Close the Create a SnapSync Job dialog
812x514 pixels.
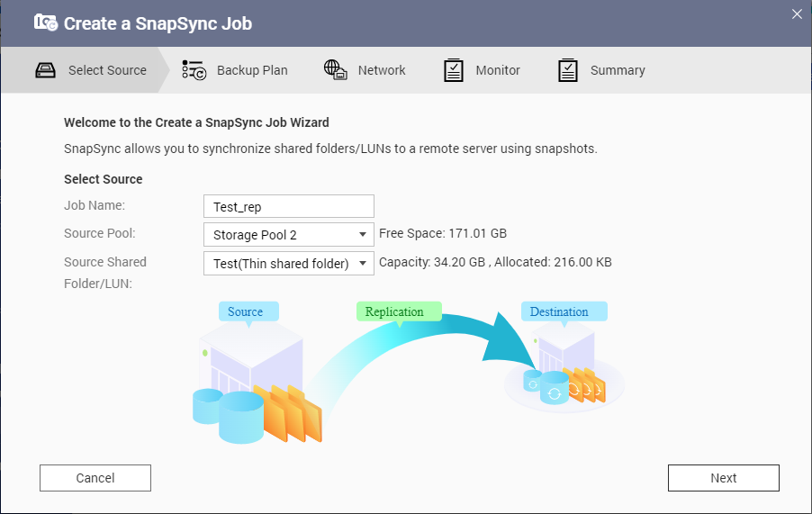coord(797,14)
